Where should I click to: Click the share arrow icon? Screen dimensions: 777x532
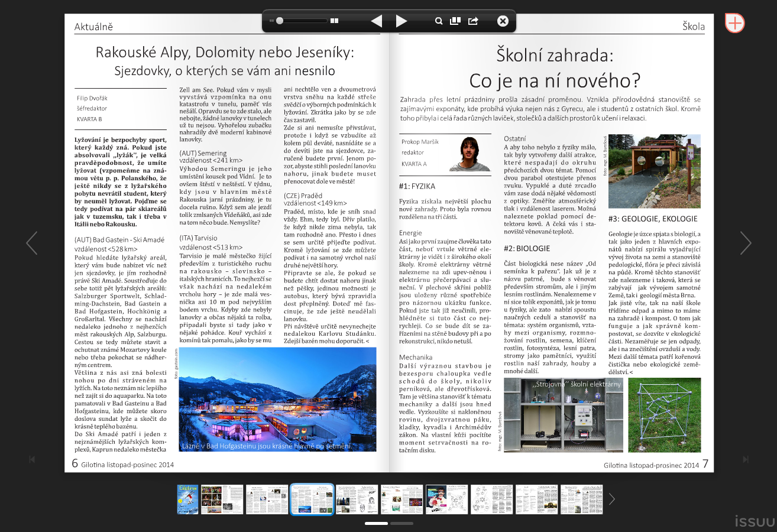pos(473,21)
